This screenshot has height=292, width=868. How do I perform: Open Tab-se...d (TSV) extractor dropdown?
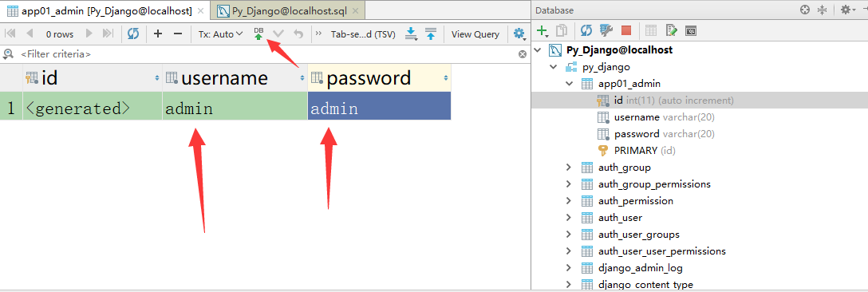[363, 34]
